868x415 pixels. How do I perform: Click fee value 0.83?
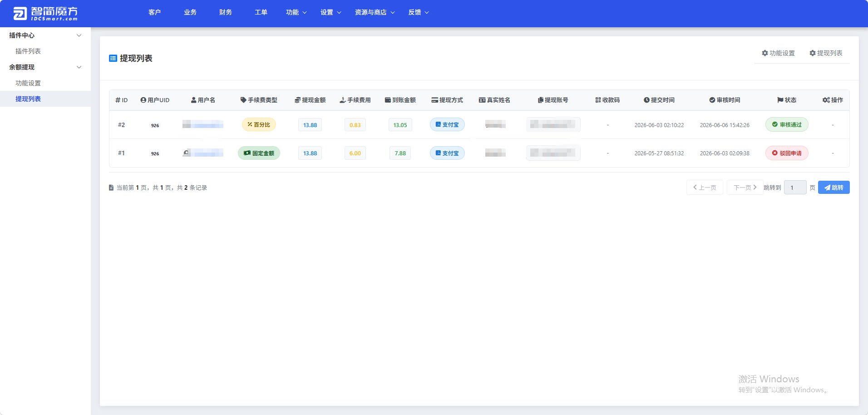(355, 125)
